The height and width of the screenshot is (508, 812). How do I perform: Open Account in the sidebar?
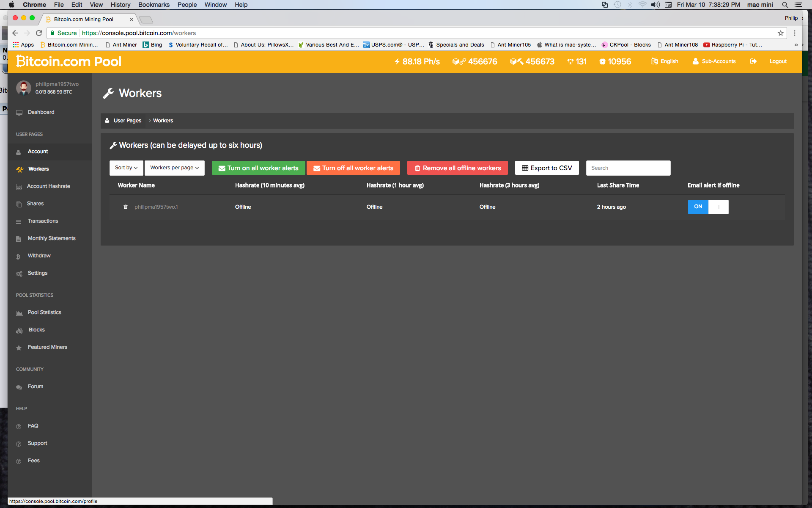click(x=38, y=152)
